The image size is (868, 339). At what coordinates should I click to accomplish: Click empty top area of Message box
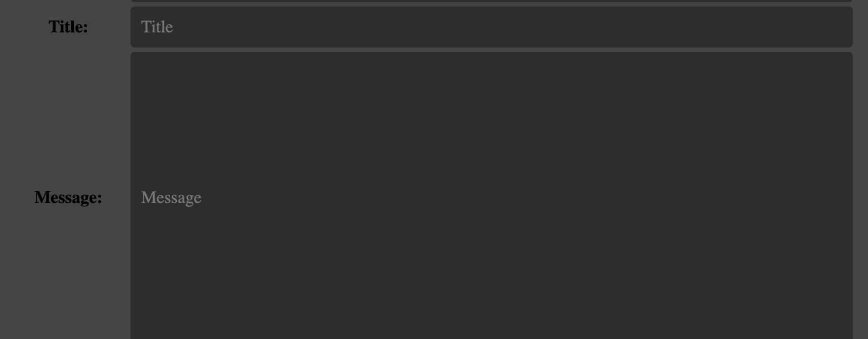[x=491, y=97]
